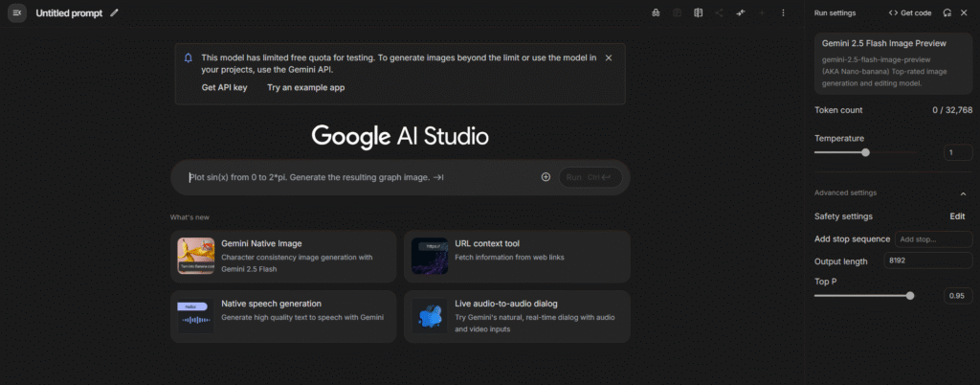Toggle the left navigation menu icon

[17, 13]
